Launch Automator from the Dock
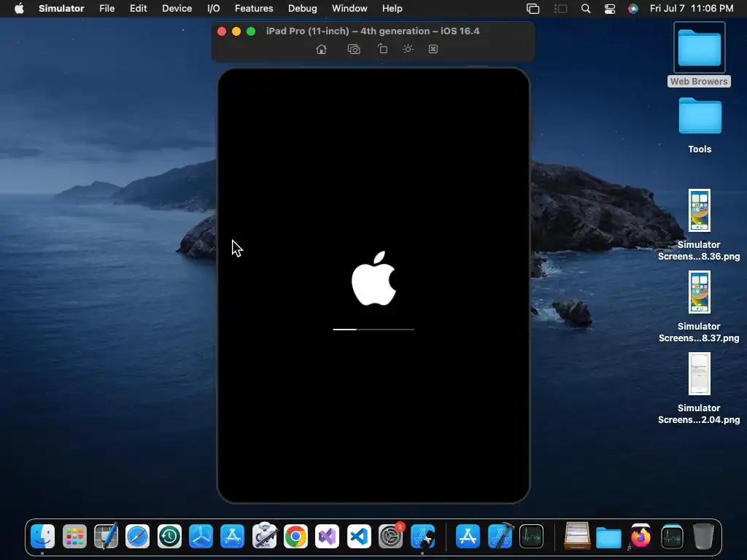Image resolution: width=747 pixels, height=560 pixels. pyautogui.click(x=264, y=536)
